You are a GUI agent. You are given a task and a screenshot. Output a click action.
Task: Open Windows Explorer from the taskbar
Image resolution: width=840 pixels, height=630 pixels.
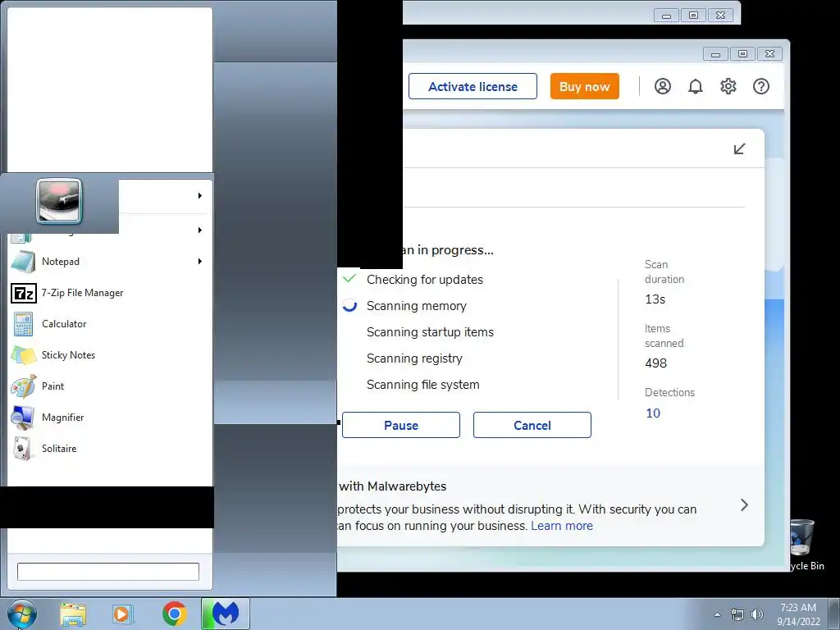tap(73, 614)
